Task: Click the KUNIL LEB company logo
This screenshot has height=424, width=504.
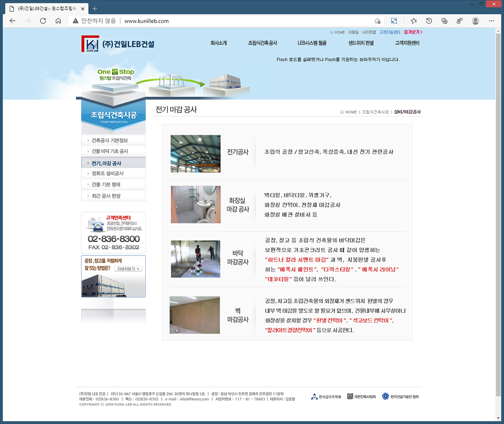Action: click(118, 44)
